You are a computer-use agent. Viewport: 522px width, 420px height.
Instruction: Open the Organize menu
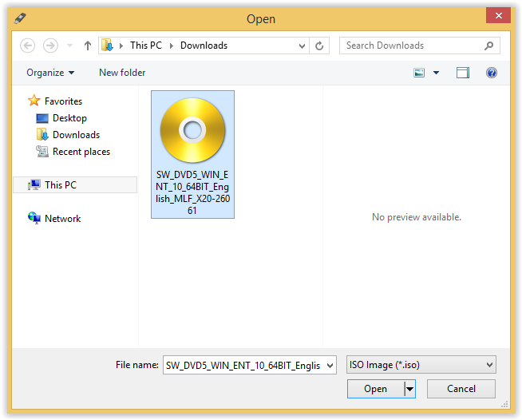point(50,73)
